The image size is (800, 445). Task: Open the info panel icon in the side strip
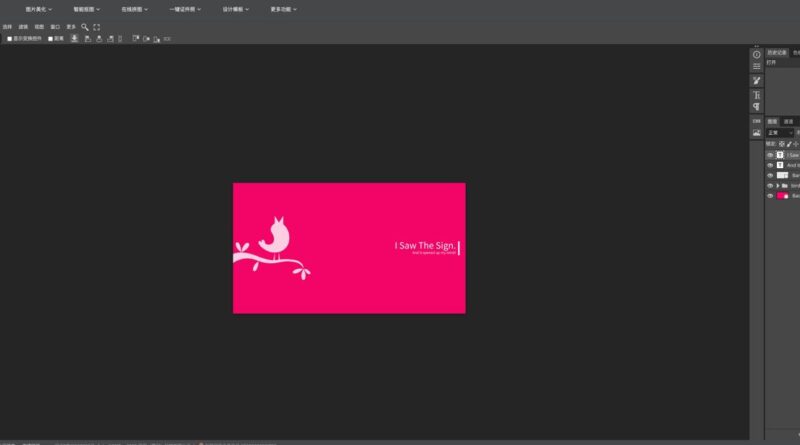point(756,54)
